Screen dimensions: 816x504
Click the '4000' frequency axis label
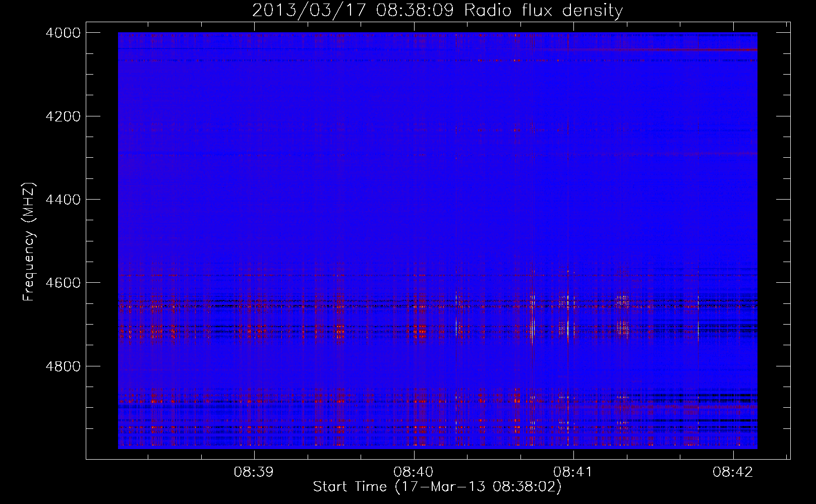click(x=63, y=33)
